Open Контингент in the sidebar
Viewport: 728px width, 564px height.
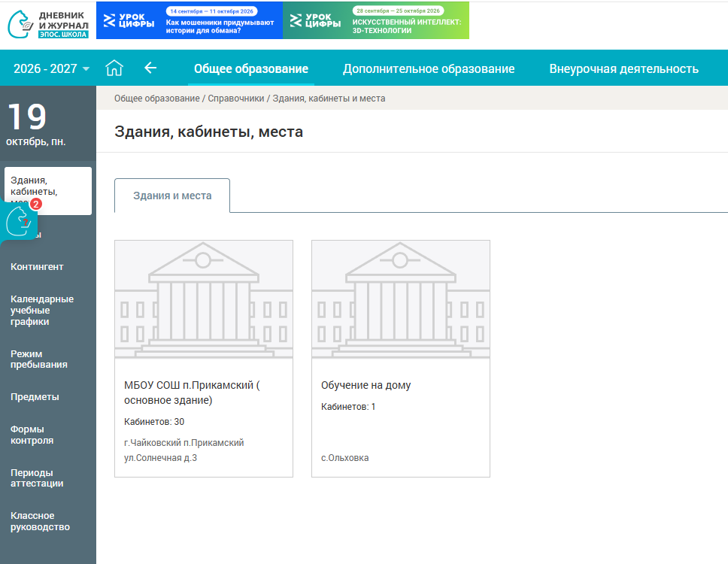click(37, 267)
